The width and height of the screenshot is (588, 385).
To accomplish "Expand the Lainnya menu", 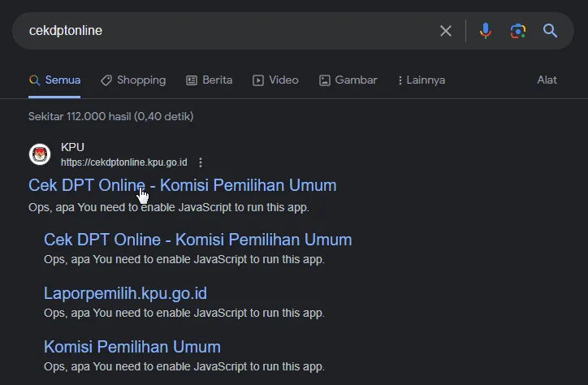I will pos(422,80).
